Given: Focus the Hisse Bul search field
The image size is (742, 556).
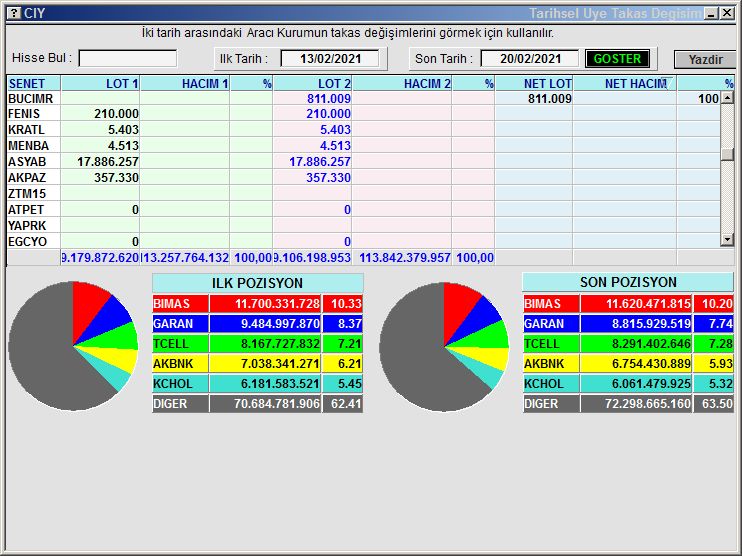Looking at the screenshot, I should pos(128,59).
